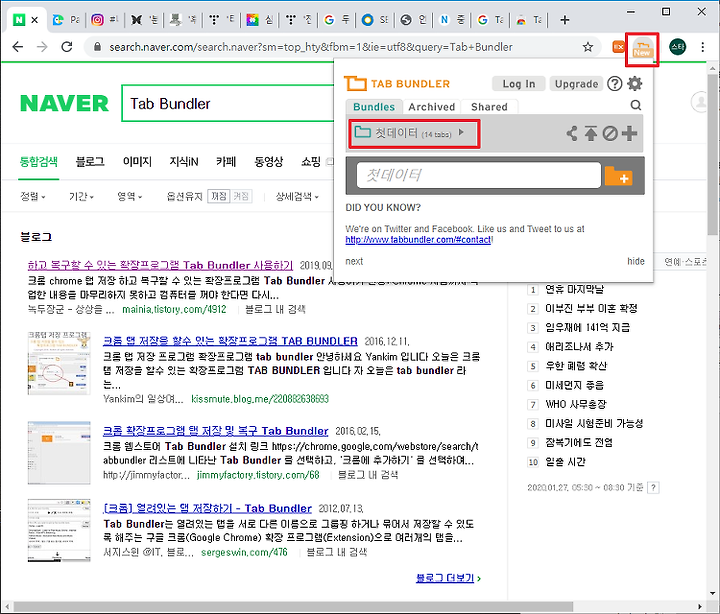Viewport: 720px width, 614px height.
Task: Restore the 첫데이터 bundle with up-arrow icon
Action: point(591,134)
